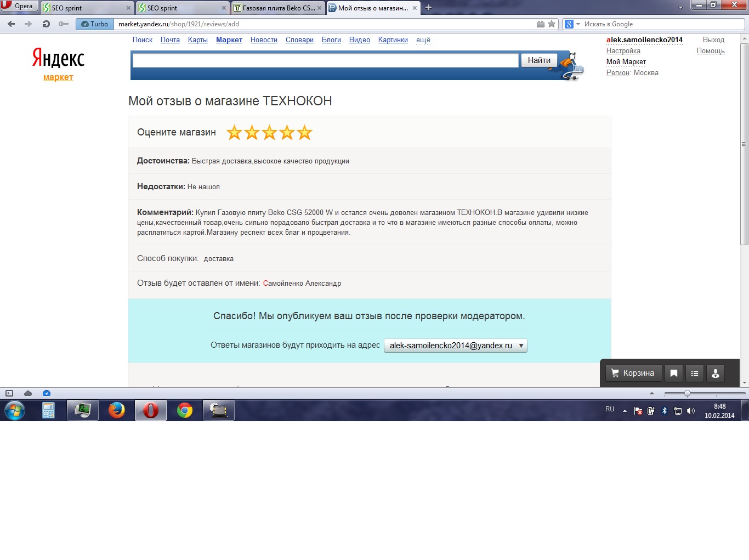Click the Bluetooth tray icon
Viewport: 749px width, 560px height.
pyautogui.click(x=665, y=411)
